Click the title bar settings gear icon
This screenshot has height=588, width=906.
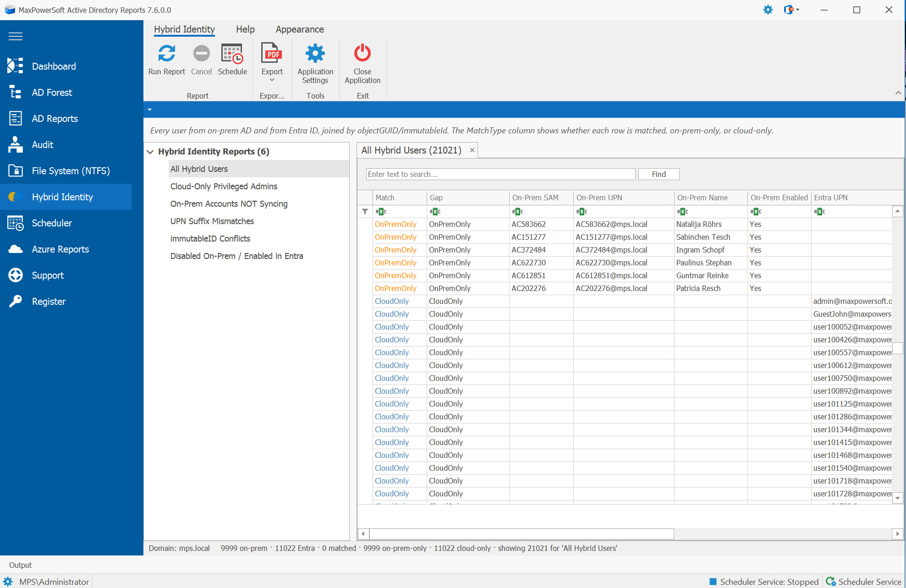pos(768,10)
